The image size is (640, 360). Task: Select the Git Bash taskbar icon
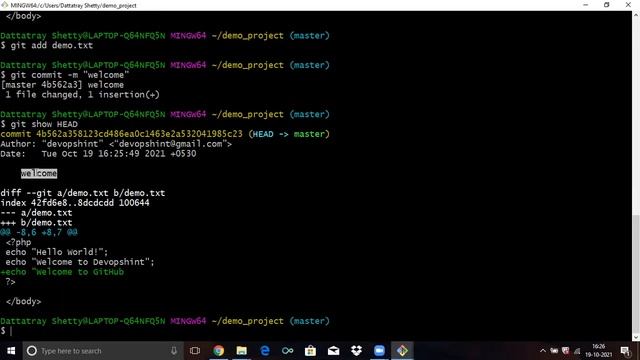tap(402, 351)
